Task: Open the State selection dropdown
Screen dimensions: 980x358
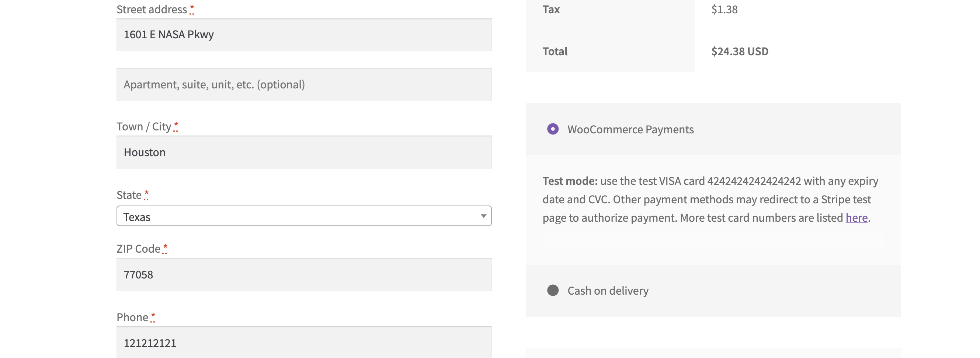Action: (x=304, y=216)
